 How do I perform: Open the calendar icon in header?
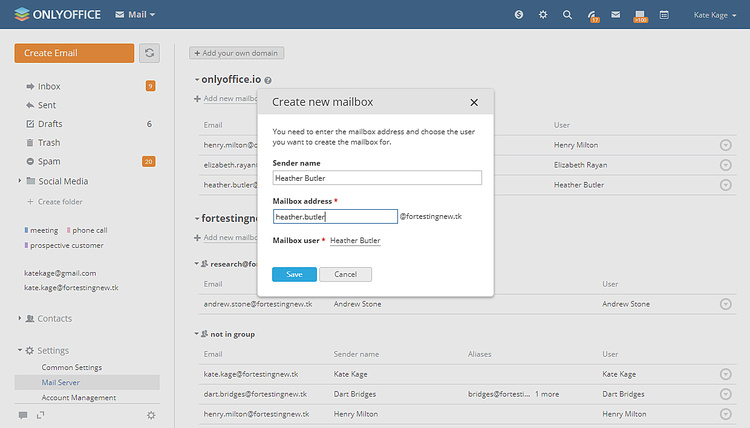(x=639, y=15)
